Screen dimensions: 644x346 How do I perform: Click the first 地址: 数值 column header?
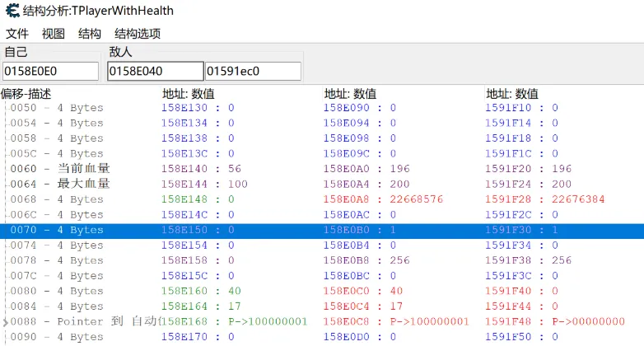coord(189,94)
